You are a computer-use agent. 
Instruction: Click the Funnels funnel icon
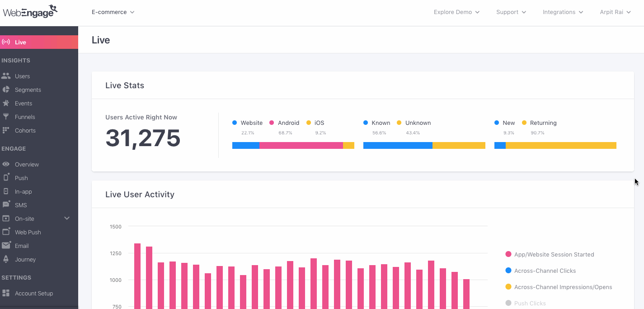(x=6, y=117)
